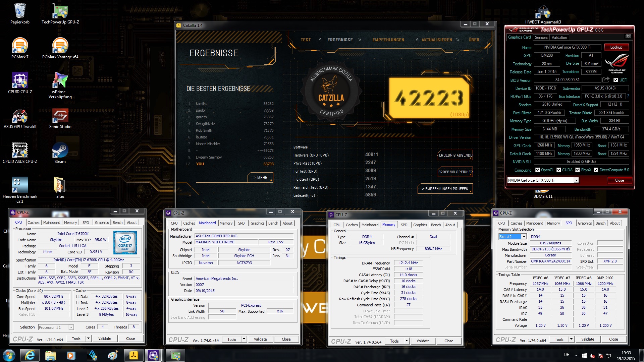This screenshot has height=362, width=644.
Task: Click GPU-Z BIOS export share icon
Action: pos(606,80)
